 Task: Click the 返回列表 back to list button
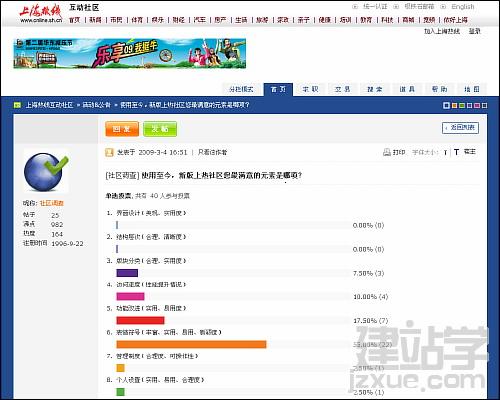point(460,128)
